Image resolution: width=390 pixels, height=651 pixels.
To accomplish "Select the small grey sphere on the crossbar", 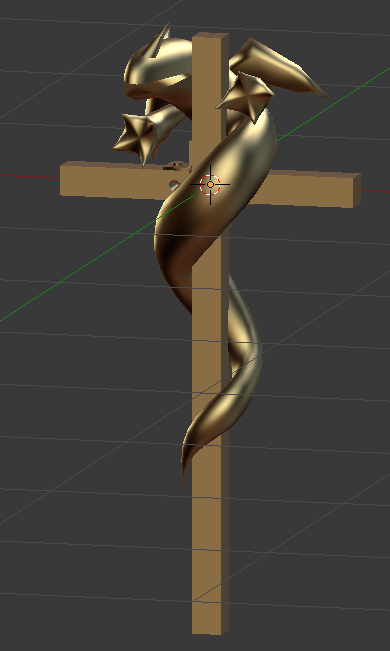I will pyautogui.click(x=174, y=185).
